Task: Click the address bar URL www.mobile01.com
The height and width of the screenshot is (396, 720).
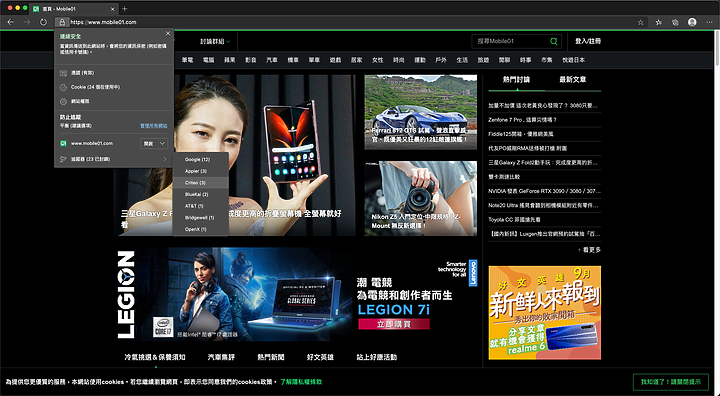Action: 103,22
